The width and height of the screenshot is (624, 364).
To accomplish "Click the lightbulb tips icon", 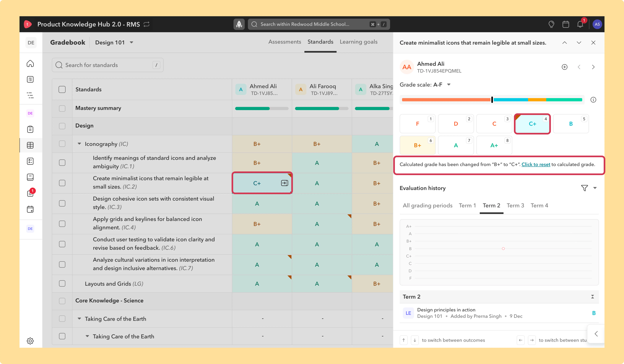I will [x=551, y=24].
